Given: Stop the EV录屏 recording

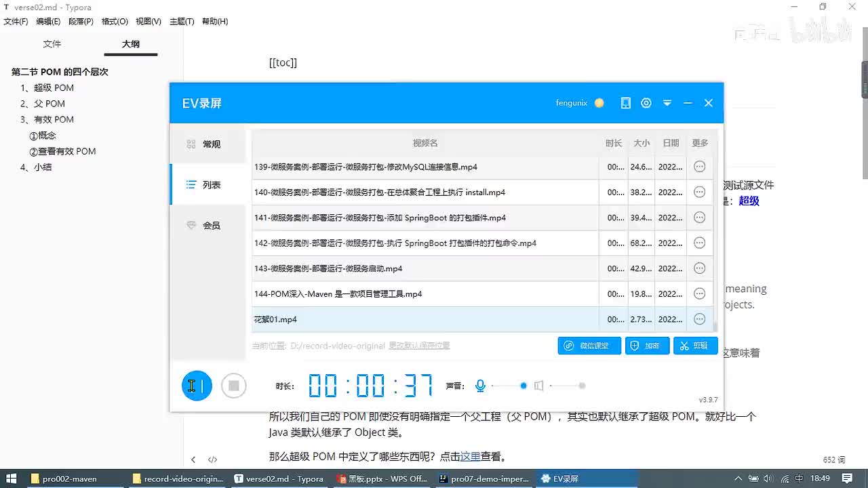Looking at the screenshot, I should tap(233, 386).
